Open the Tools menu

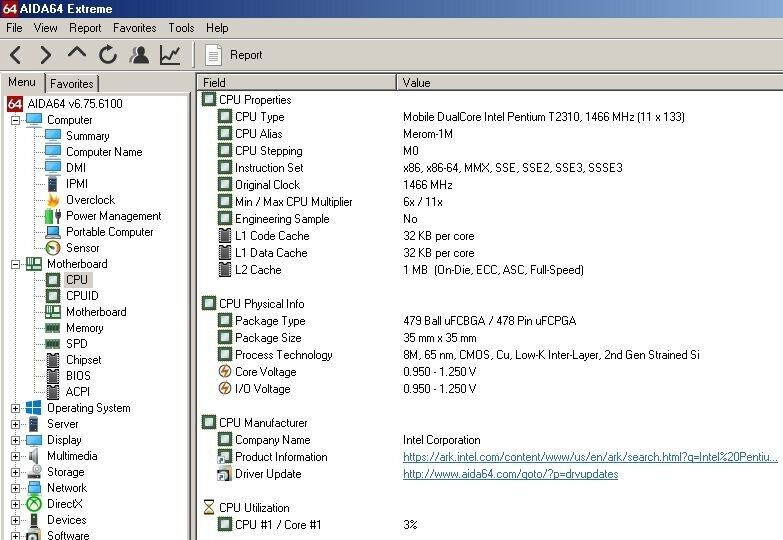(181, 28)
